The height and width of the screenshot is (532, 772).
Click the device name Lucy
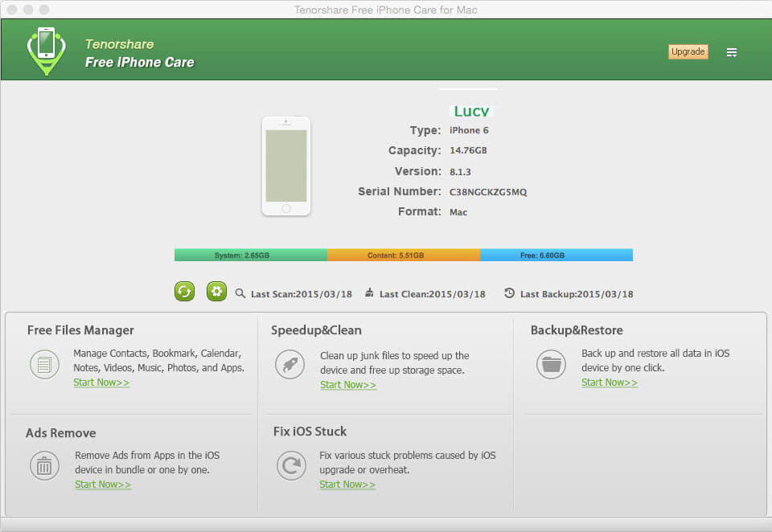tap(470, 111)
